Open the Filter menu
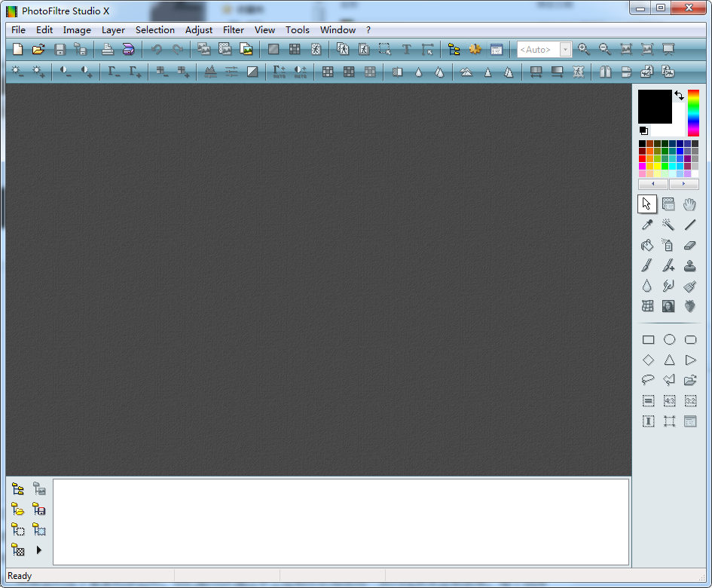Viewport: 712px width, 588px height. click(234, 30)
